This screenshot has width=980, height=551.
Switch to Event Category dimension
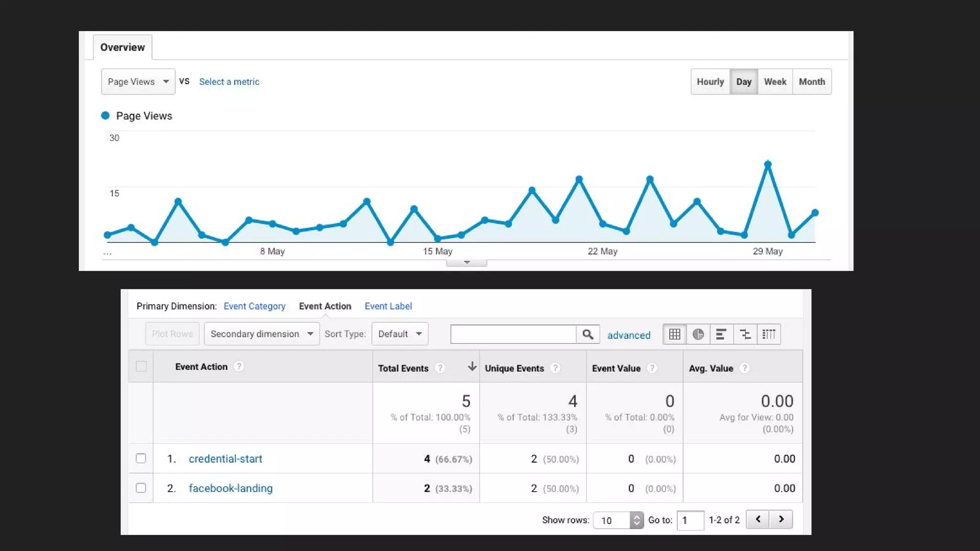tap(254, 306)
